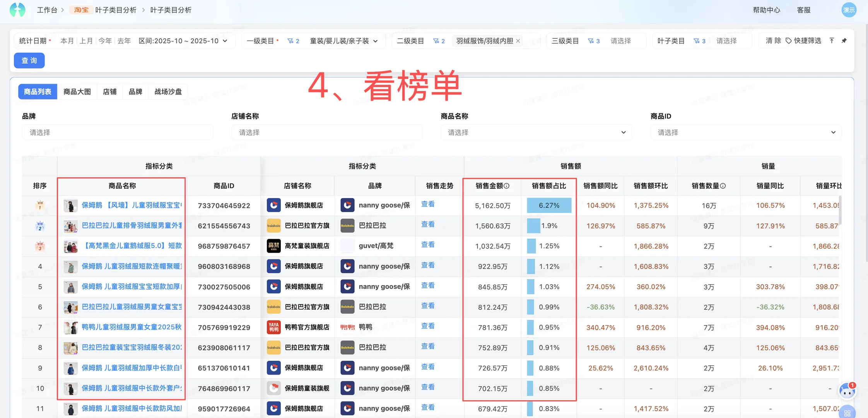
Task: Click the rank 2 medal icon
Action: click(x=40, y=226)
